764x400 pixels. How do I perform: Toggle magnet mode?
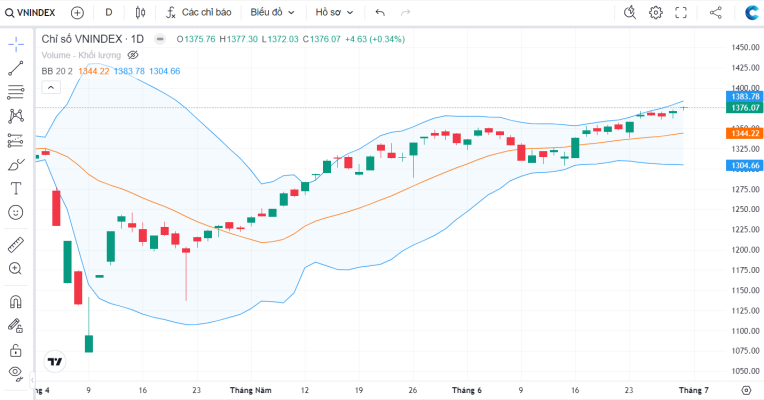click(x=16, y=302)
